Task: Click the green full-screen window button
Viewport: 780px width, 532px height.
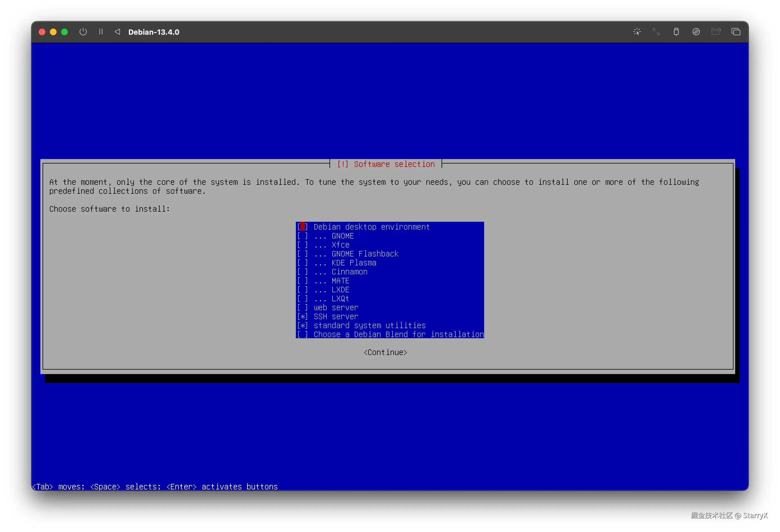Action: [64, 32]
